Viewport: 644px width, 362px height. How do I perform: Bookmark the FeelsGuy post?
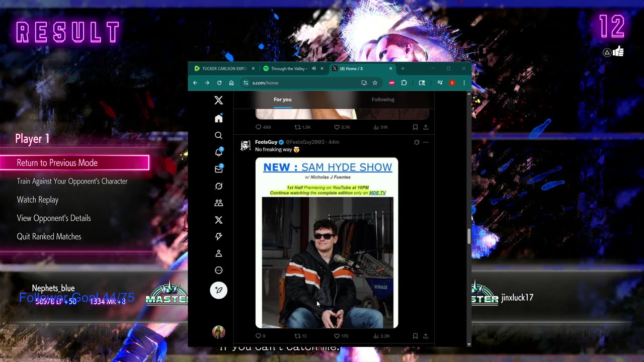click(x=415, y=336)
